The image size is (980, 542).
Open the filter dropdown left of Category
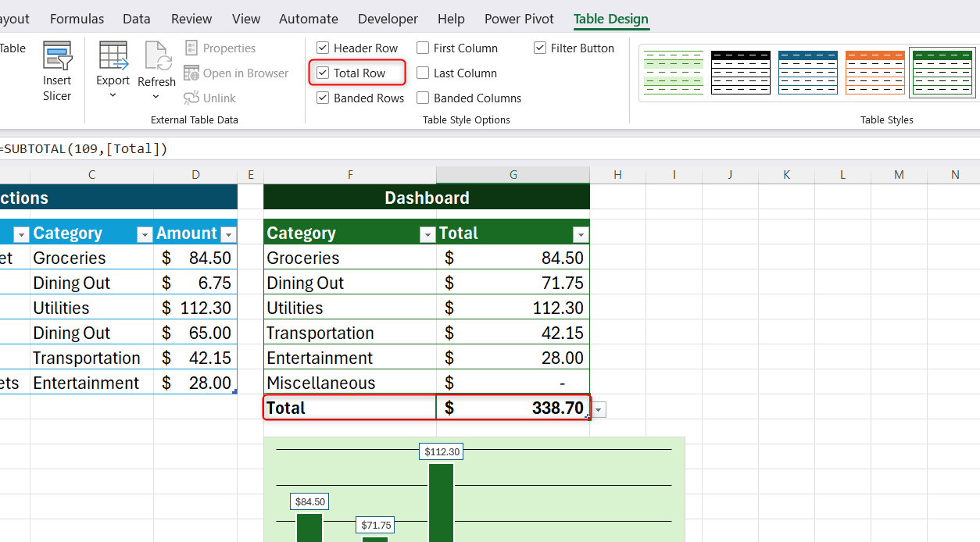coord(21,234)
